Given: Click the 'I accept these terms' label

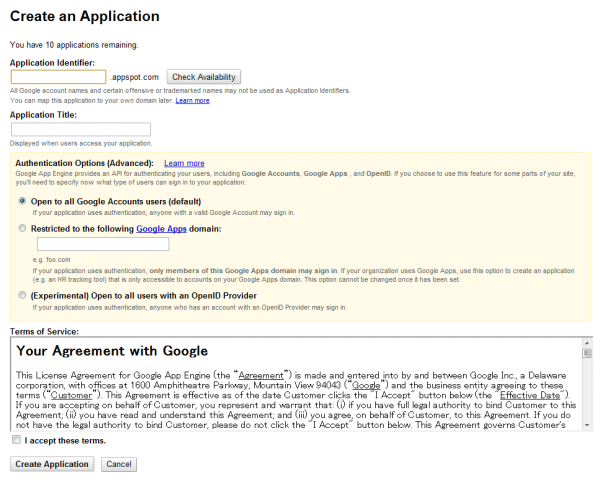Looking at the screenshot, I should [x=64, y=440].
